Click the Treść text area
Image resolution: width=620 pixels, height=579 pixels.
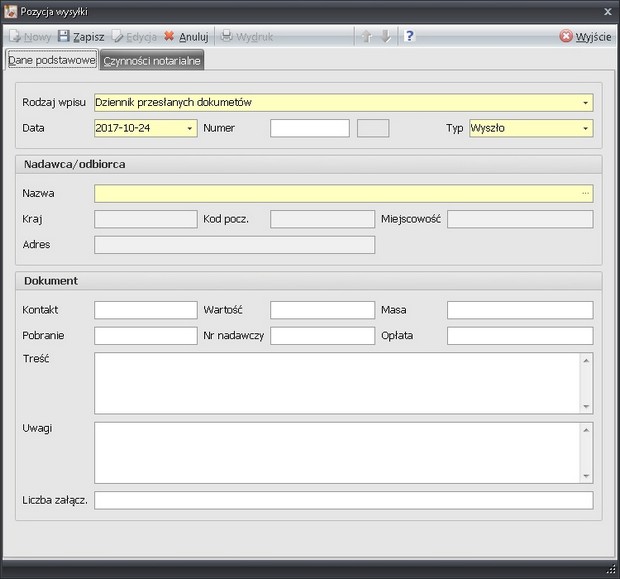point(337,381)
